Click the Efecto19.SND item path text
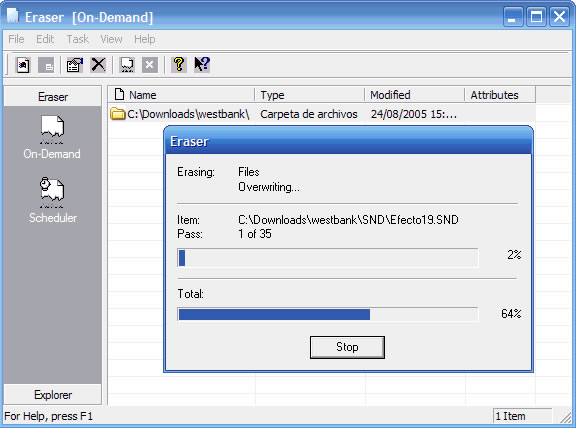This screenshot has width=576, height=428. pyautogui.click(x=348, y=220)
